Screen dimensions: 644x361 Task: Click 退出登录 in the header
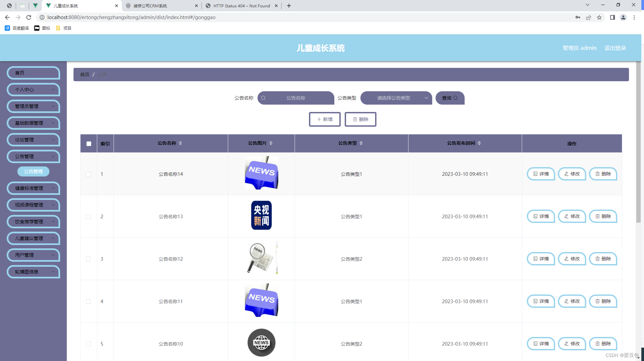[615, 48]
